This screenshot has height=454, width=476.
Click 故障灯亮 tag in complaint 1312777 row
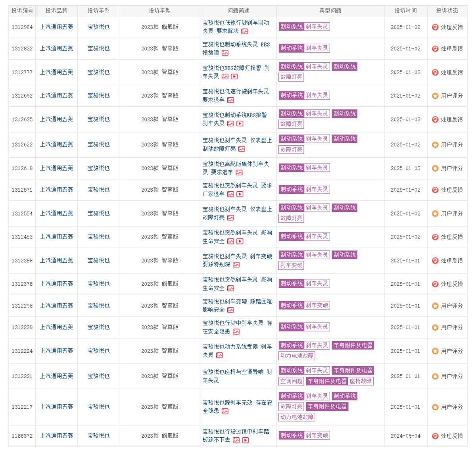[x=292, y=77]
